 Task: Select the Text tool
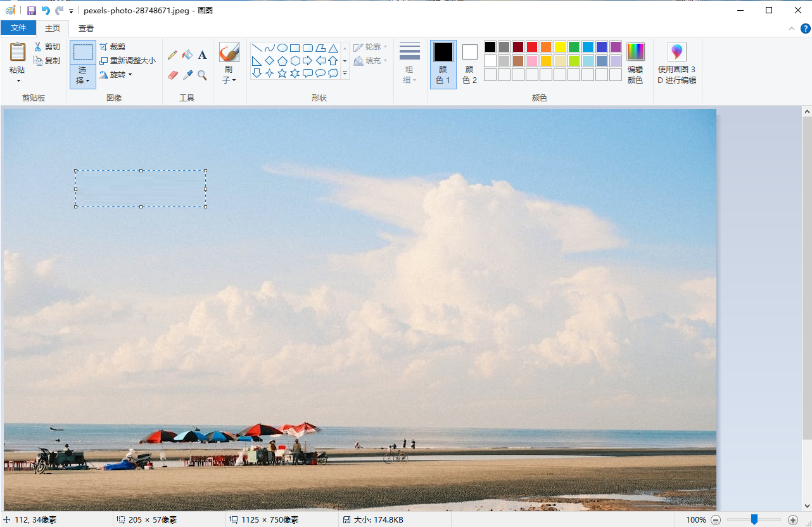(x=203, y=55)
